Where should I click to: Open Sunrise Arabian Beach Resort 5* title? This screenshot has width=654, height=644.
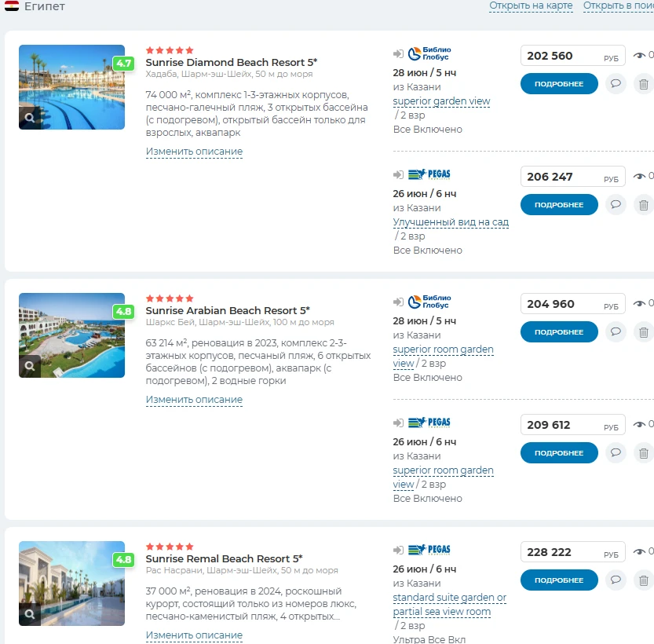[x=228, y=311]
